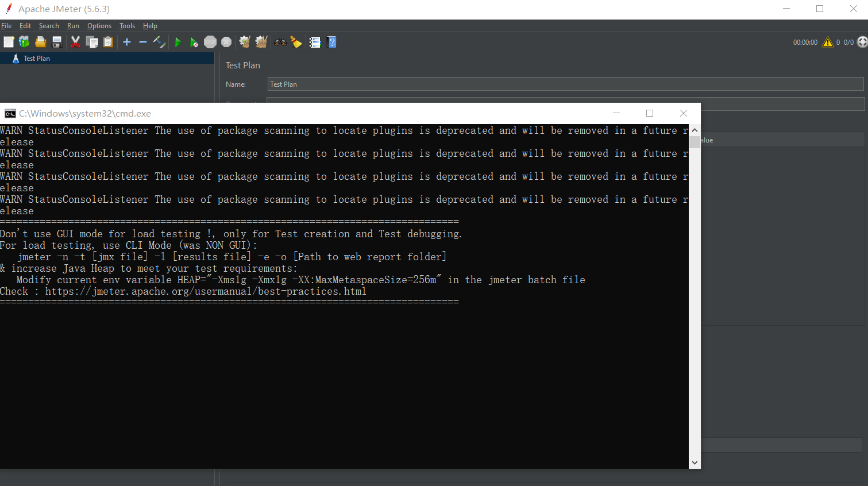The image size is (868, 486).
Task: Click the Function Helper list icon
Action: pos(315,42)
